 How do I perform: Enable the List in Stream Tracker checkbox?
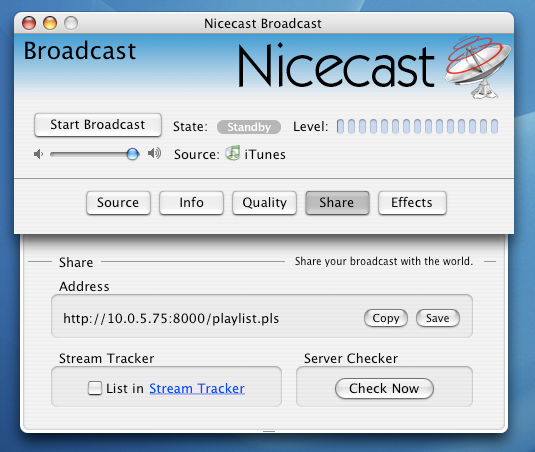point(95,388)
